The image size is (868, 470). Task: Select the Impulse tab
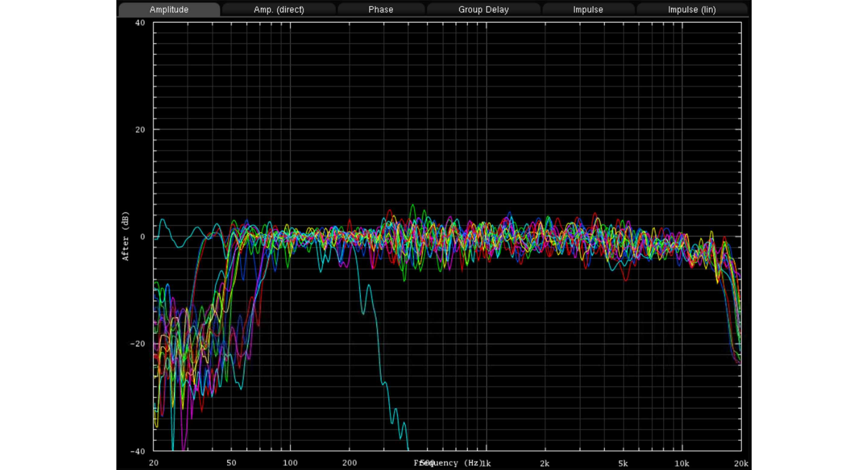[x=588, y=9]
